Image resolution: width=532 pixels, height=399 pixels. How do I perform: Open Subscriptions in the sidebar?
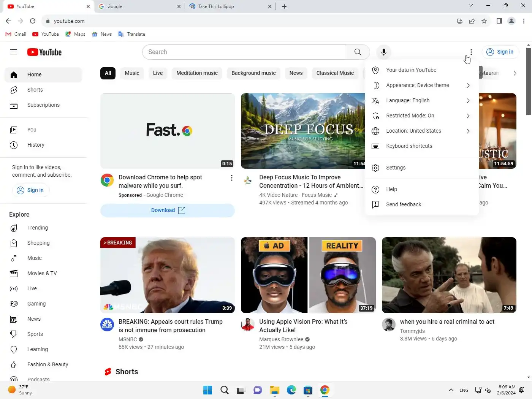[x=43, y=105]
